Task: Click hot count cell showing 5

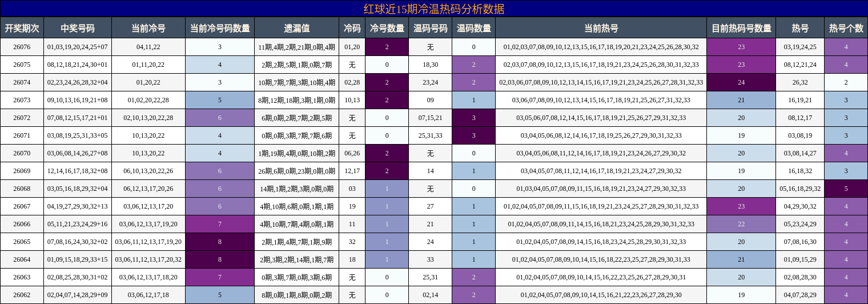Action: pyautogui.click(x=846, y=189)
